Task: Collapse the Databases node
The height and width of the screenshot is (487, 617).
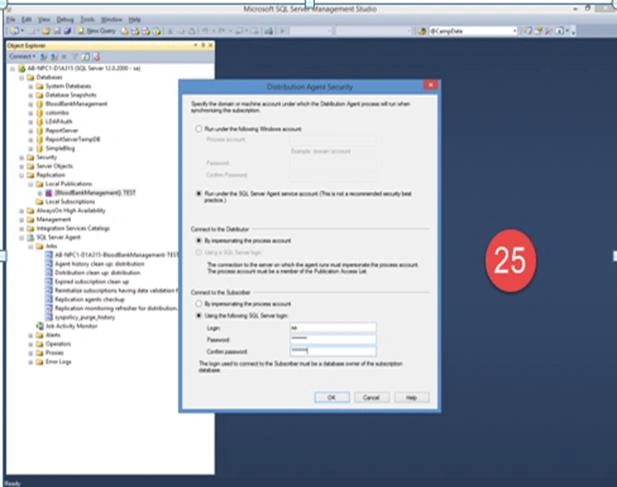Action: [x=22, y=77]
